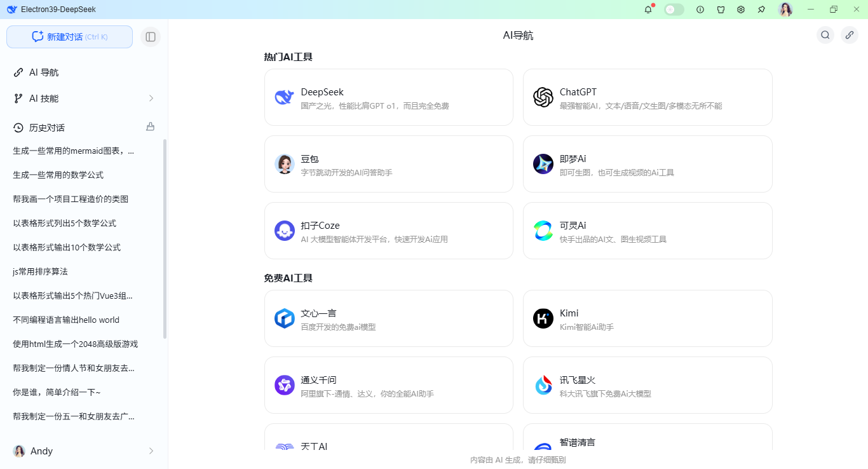
Task: Open the 智谱清言 card title
Action: 578,442
